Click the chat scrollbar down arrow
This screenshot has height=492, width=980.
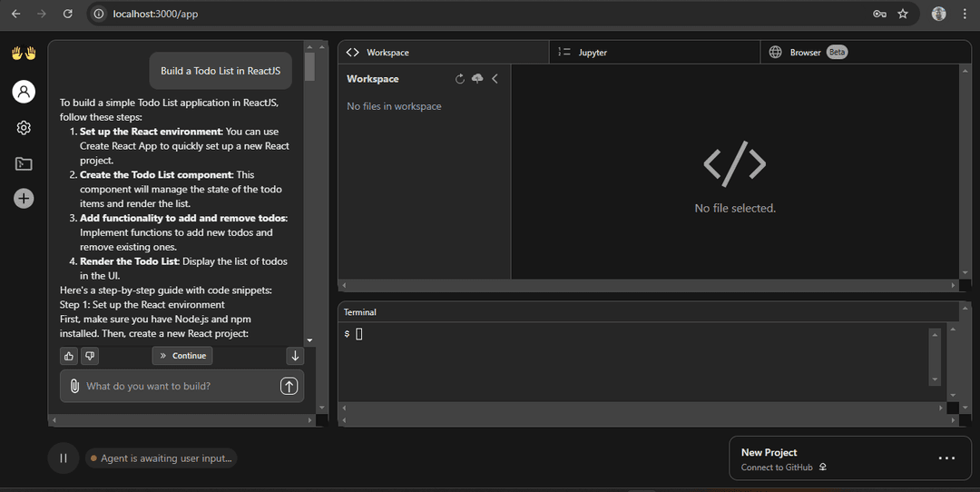[309, 340]
